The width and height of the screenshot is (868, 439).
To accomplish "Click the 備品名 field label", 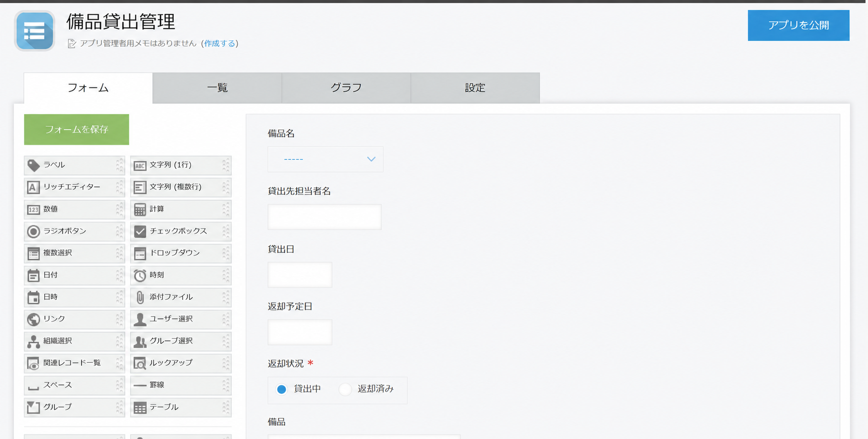I will (281, 133).
